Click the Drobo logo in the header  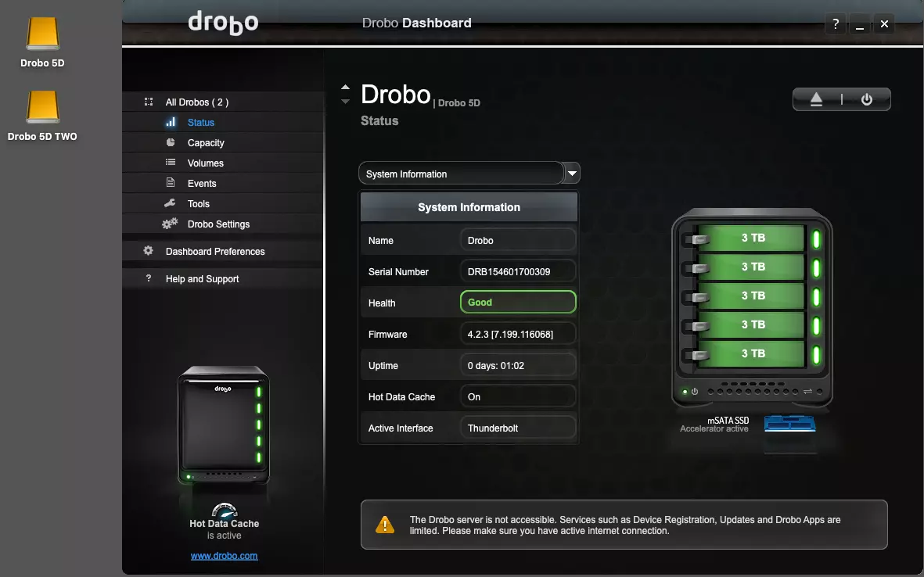(x=223, y=23)
